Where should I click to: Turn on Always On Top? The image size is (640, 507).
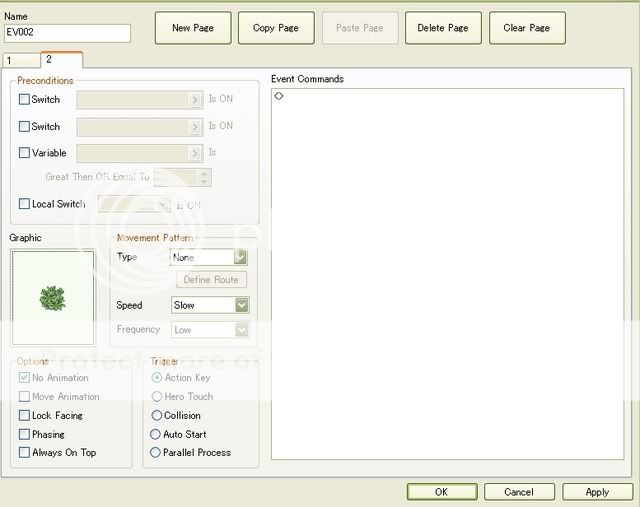(x=25, y=453)
